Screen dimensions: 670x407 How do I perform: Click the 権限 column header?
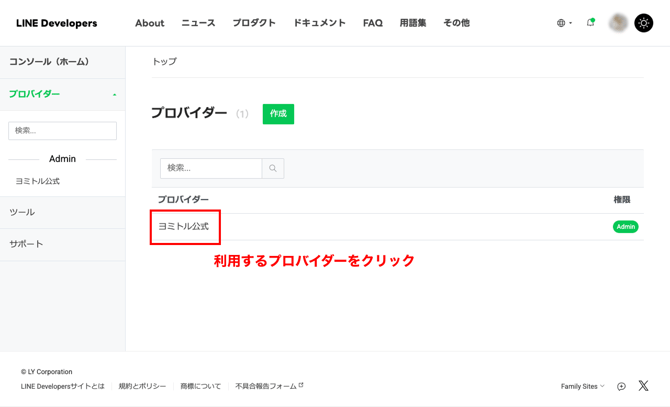622,199
